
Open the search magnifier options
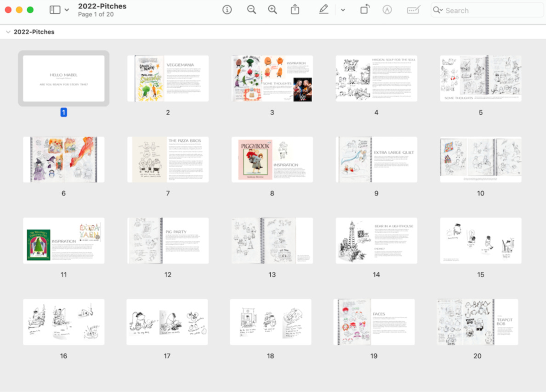point(438,10)
